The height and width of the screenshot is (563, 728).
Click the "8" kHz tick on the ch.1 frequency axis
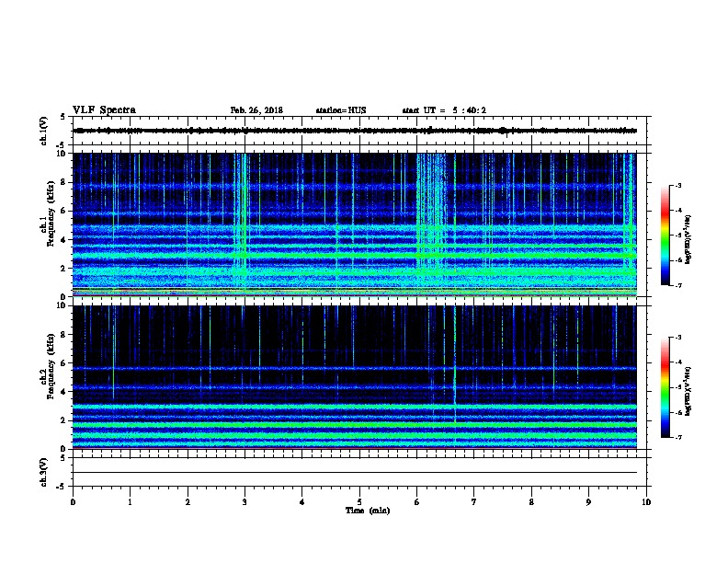pyautogui.click(x=64, y=182)
